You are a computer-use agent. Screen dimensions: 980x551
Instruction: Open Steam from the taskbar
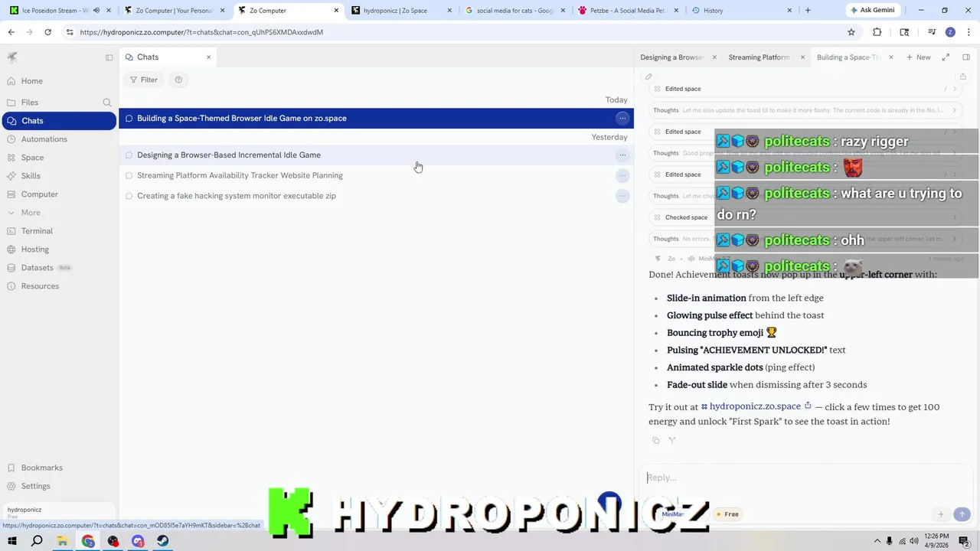(162, 542)
